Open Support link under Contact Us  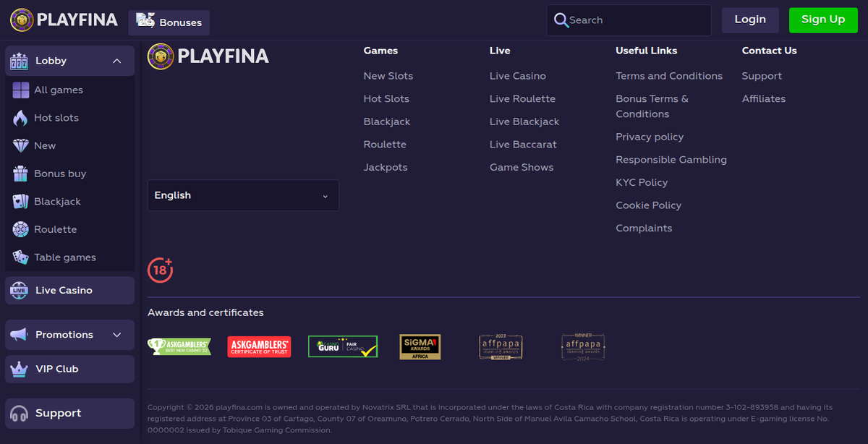pos(762,76)
